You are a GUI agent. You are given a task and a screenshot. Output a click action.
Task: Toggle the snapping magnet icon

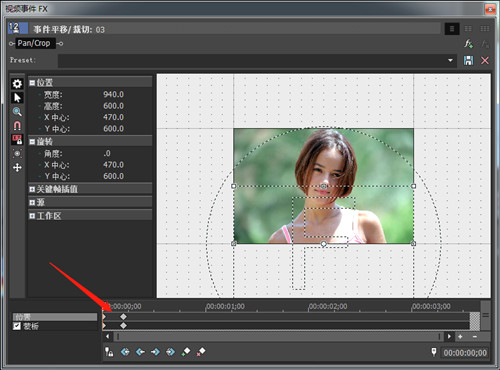tap(17, 126)
